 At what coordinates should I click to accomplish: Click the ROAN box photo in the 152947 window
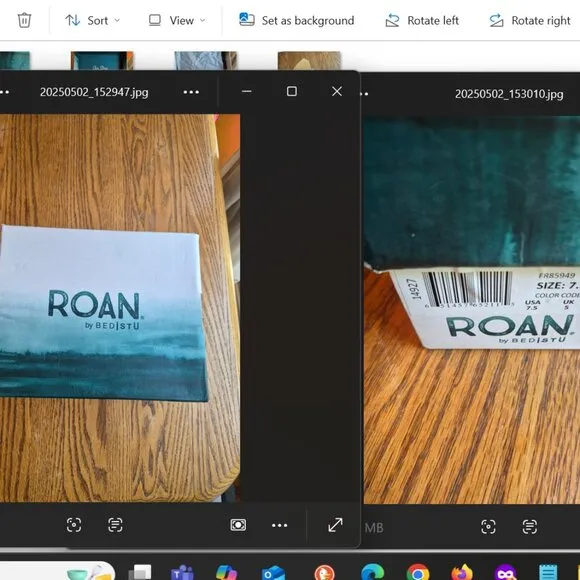[x=120, y=308]
